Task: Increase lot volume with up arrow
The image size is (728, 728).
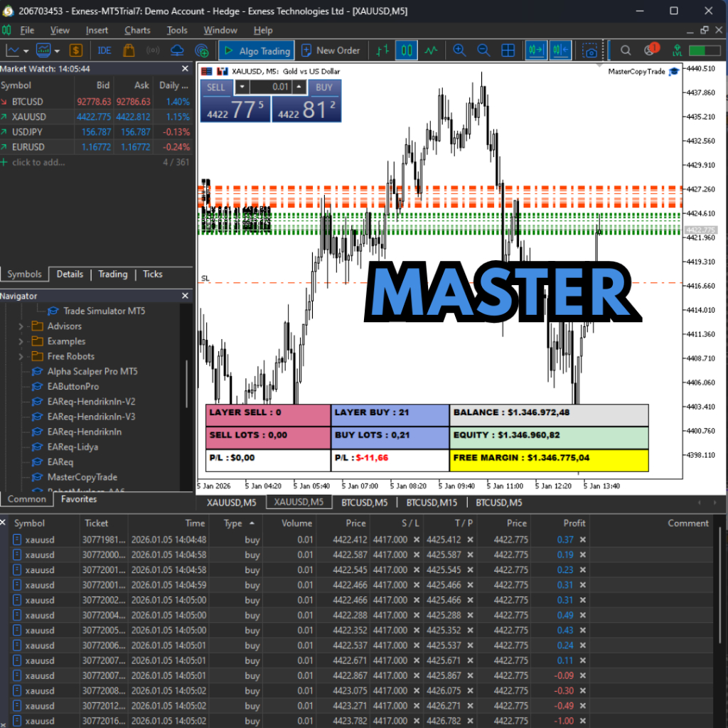Action: pyautogui.click(x=299, y=87)
